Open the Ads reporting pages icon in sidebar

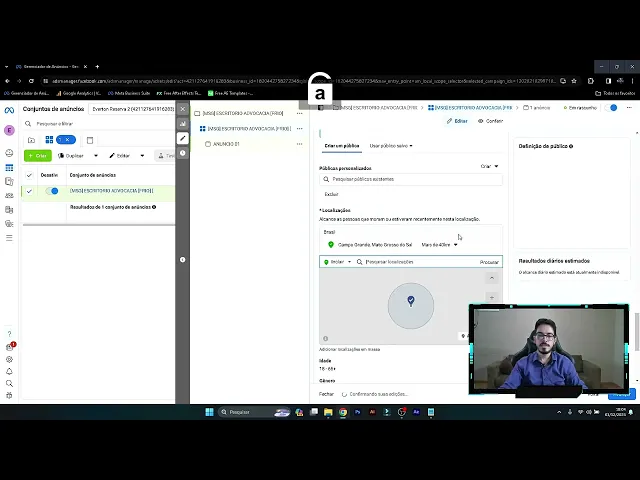tap(9, 182)
